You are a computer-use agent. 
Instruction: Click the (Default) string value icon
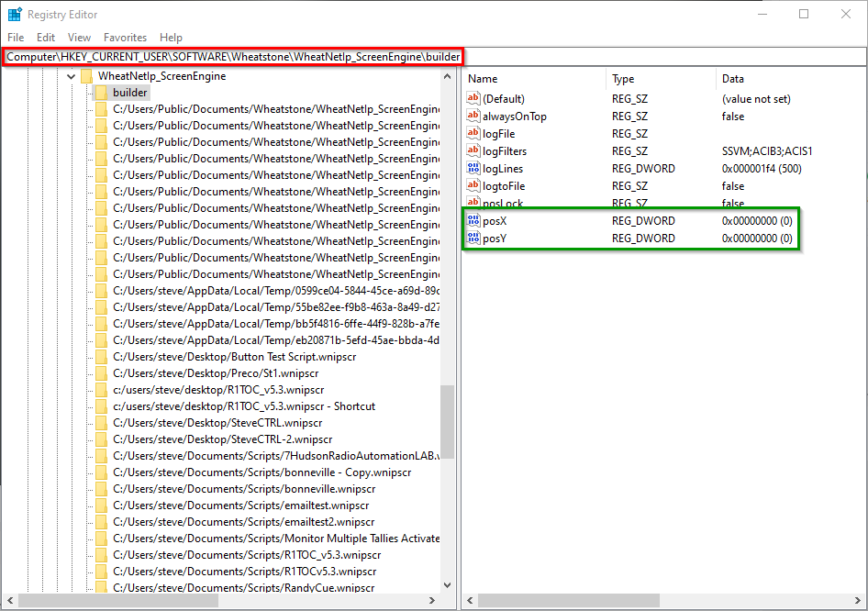[x=473, y=99]
